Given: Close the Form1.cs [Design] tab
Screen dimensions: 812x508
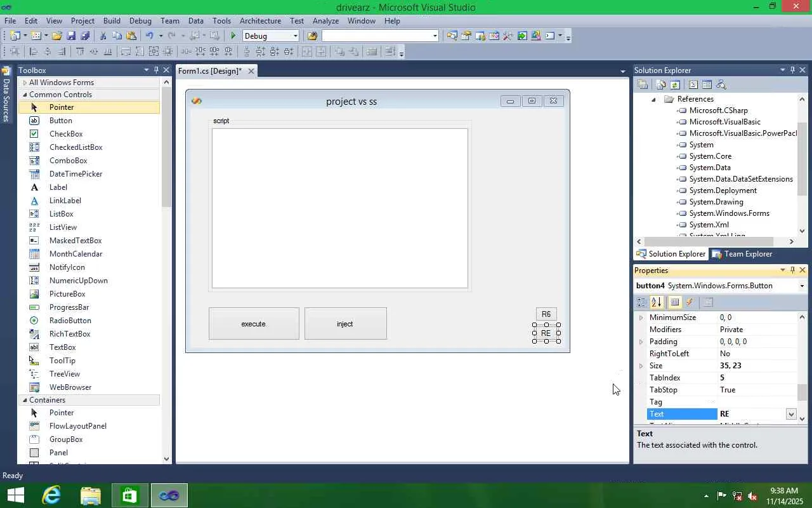Looking at the screenshot, I should pyautogui.click(x=251, y=71).
